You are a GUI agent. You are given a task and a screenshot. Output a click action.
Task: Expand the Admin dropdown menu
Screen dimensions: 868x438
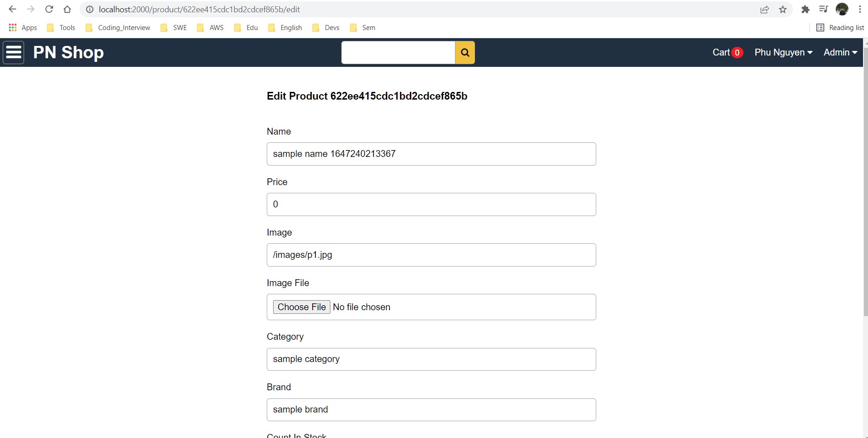coord(840,52)
